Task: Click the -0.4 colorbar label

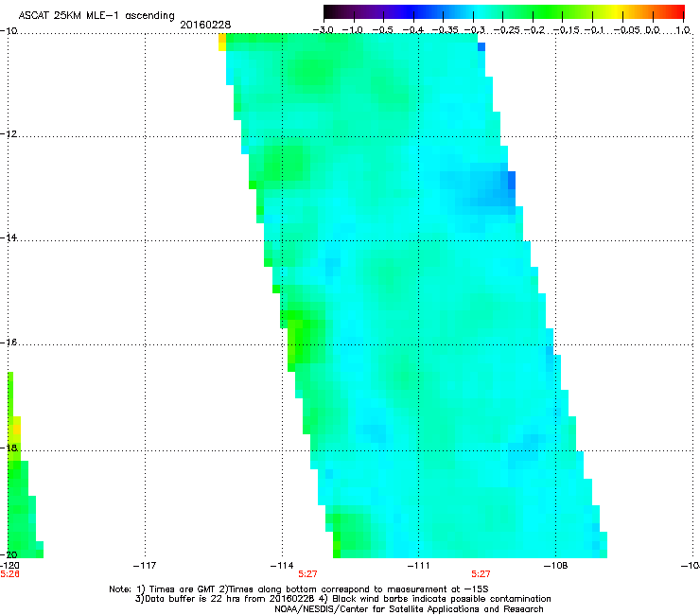Action: [x=413, y=30]
